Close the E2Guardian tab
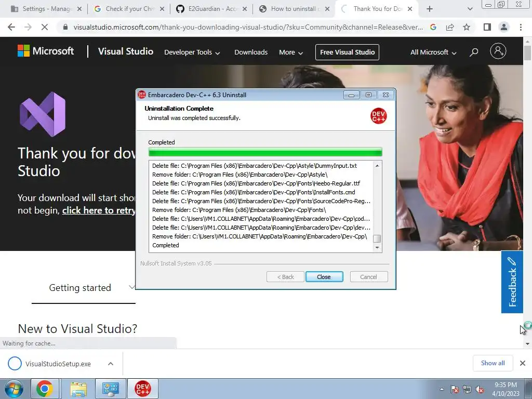Image resolution: width=532 pixels, height=399 pixels. [x=245, y=9]
